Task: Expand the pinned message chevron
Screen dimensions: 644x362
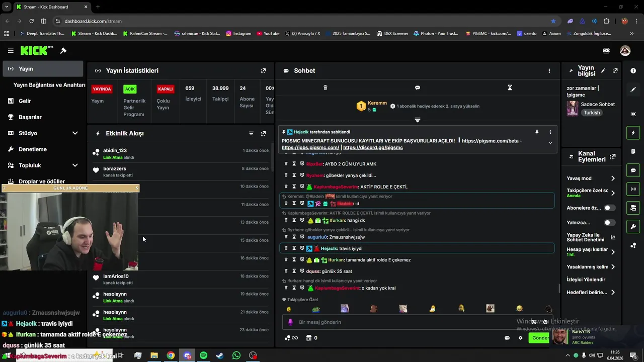Action: pos(550,143)
